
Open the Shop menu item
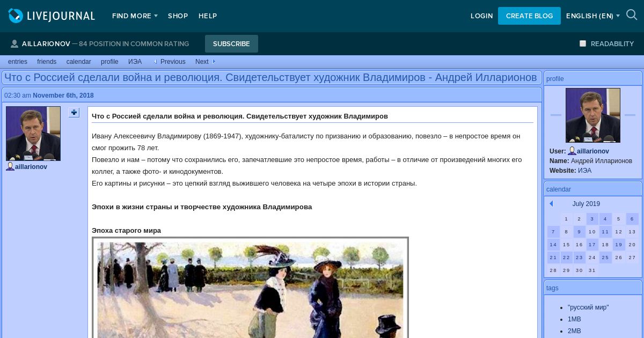[x=178, y=16]
